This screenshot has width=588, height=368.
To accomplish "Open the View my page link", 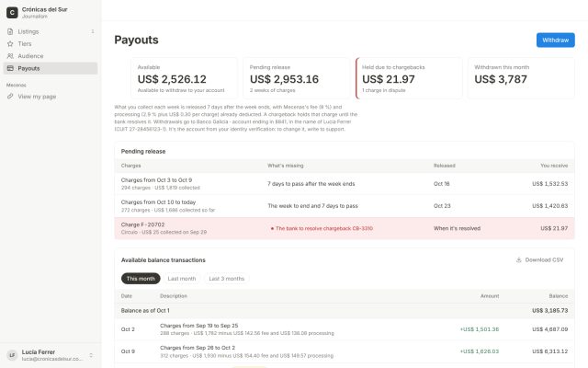I will tap(51, 97).
